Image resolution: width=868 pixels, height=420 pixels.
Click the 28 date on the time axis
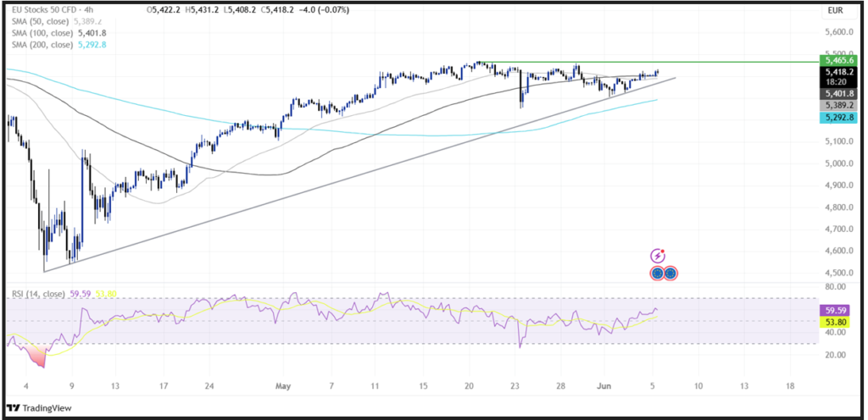pyautogui.click(x=561, y=384)
